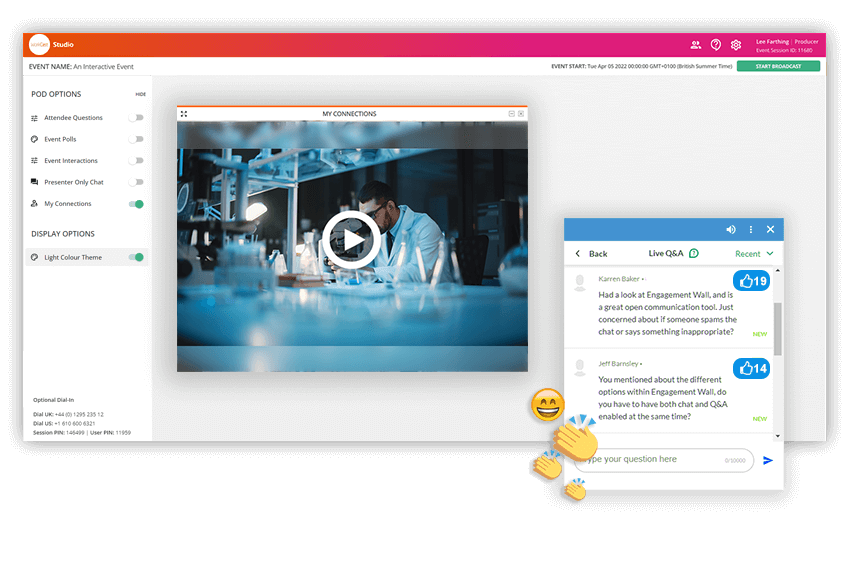Turn off Light Colour Theme toggle

pyautogui.click(x=136, y=257)
